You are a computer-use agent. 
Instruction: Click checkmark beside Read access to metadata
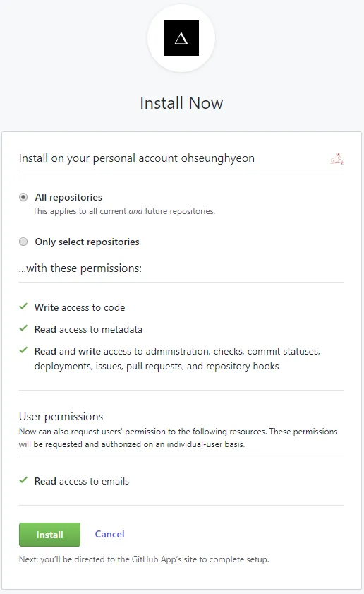[x=23, y=328]
